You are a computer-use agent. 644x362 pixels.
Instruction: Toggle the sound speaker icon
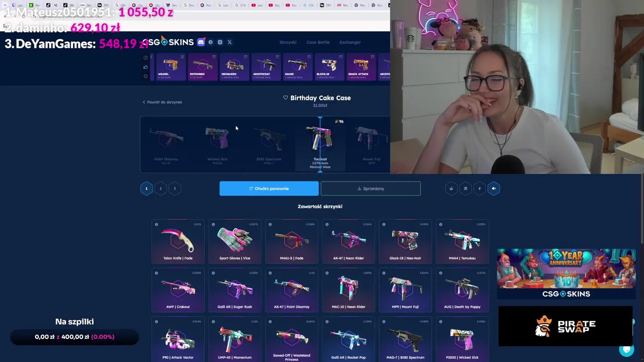(x=494, y=189)
